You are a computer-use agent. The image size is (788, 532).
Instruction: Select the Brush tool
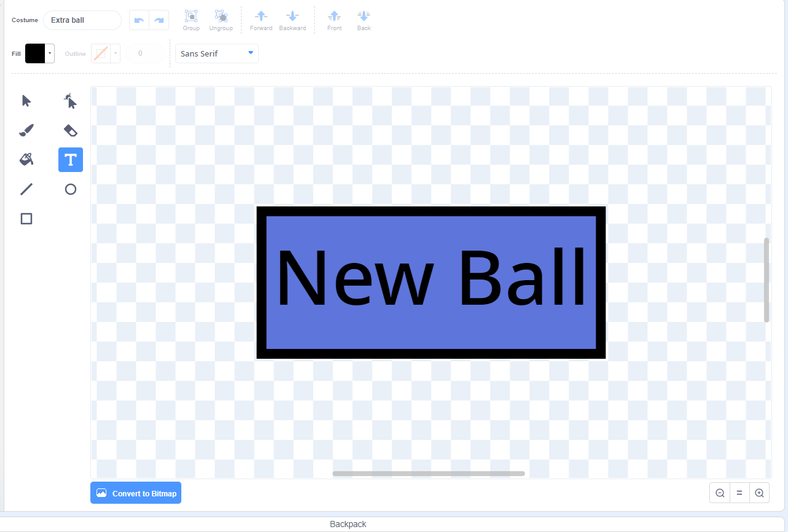tap(26, 130)
